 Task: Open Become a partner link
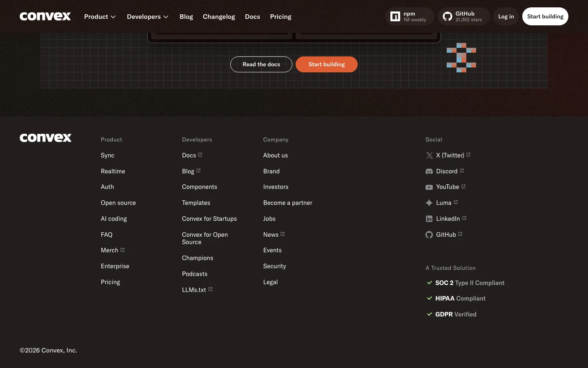tap(288, 203)
